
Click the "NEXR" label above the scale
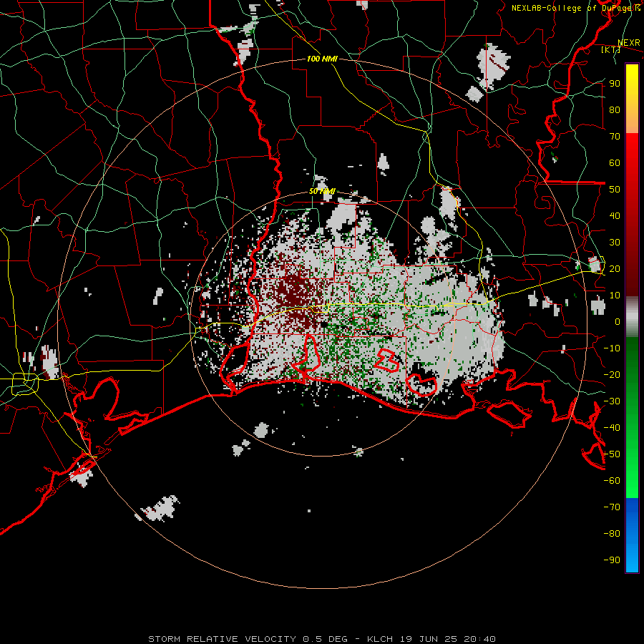[x=629, y=43]
